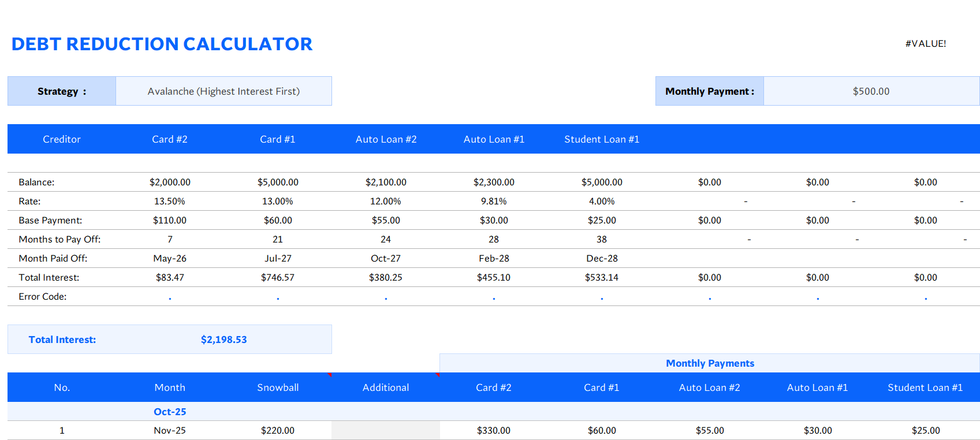Select the Additional column header
The image size is (980, 440).
coord(386,387)
